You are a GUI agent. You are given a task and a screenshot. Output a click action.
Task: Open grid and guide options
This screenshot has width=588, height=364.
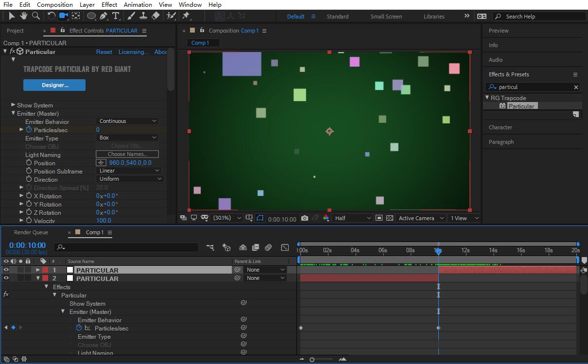249,218
